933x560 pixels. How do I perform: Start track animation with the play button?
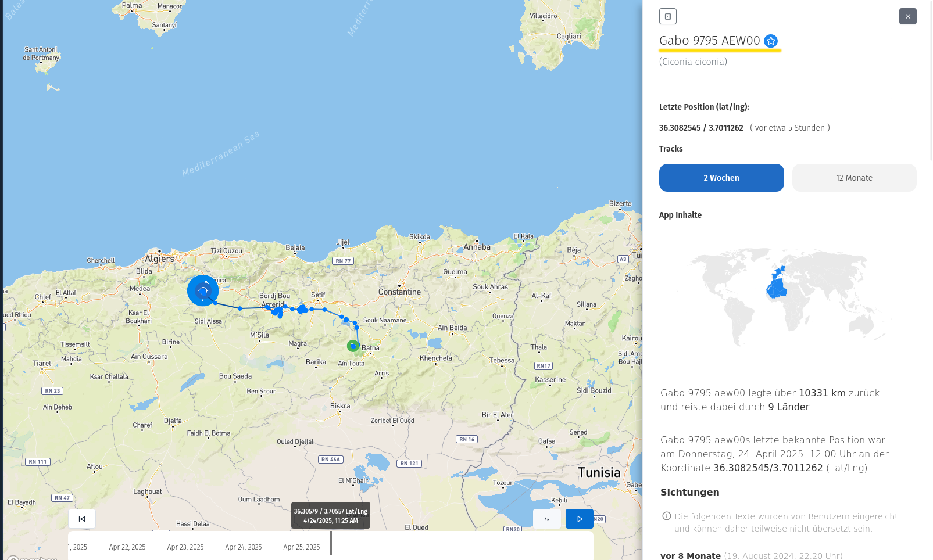pyautogui.click(x=579, y=519)
